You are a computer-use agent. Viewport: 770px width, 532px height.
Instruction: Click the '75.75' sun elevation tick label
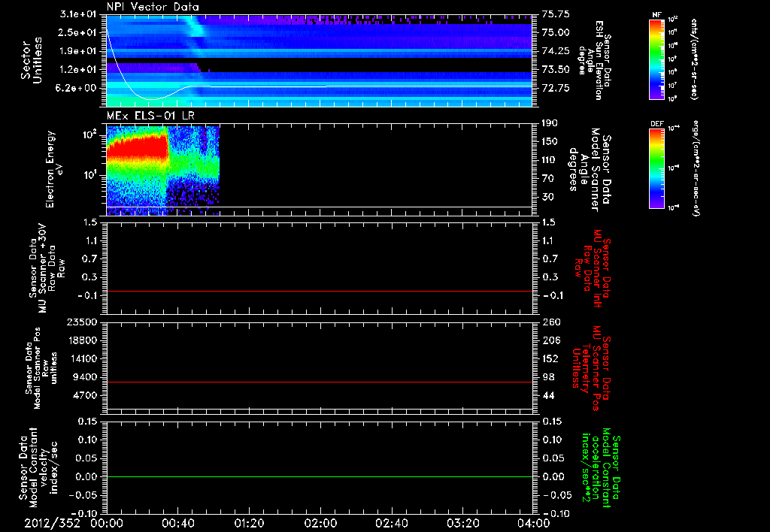tap(556, 14)
